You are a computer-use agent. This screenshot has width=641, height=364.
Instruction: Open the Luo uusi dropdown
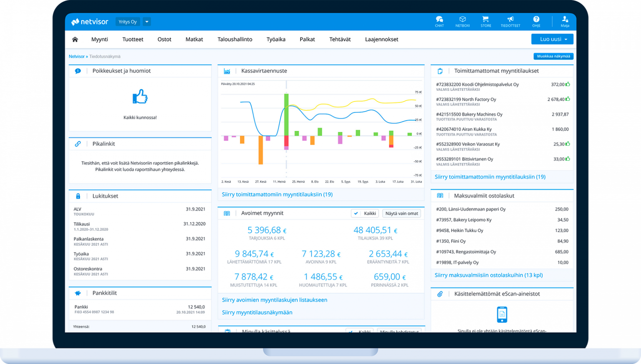[552, 39]
